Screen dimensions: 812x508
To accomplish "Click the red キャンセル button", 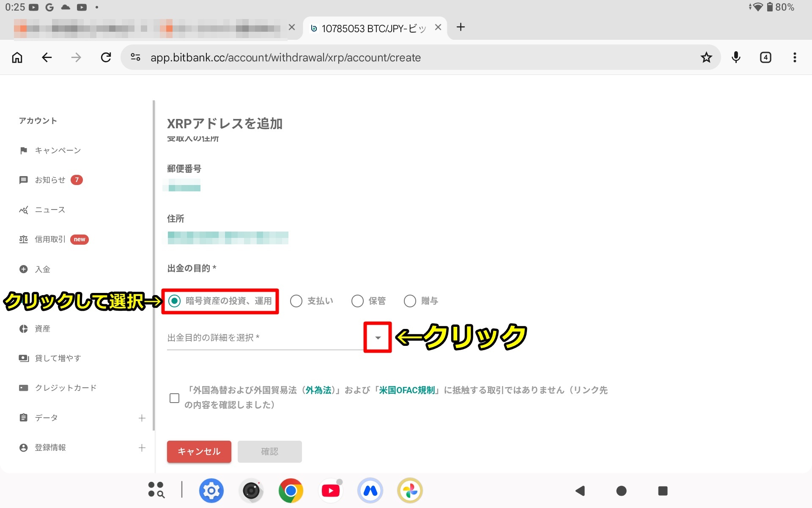I will pos(199,451).
